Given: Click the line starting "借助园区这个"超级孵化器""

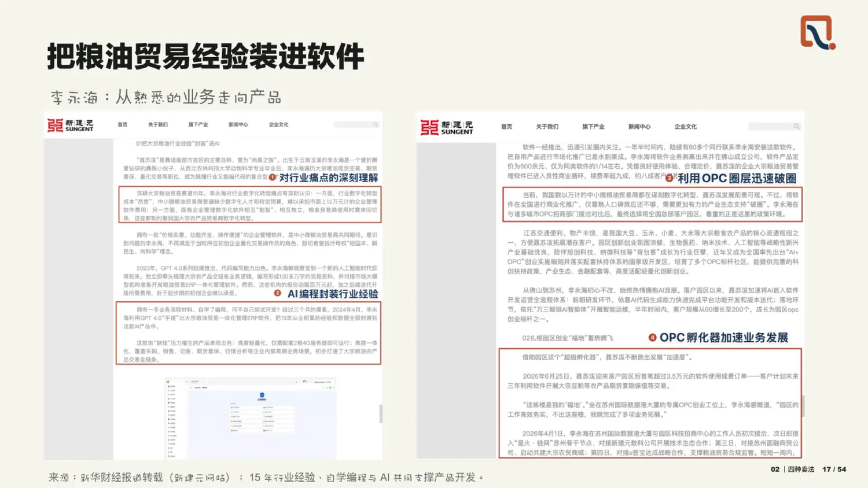Looking at the screenshot, I should [x=608, y=357].
